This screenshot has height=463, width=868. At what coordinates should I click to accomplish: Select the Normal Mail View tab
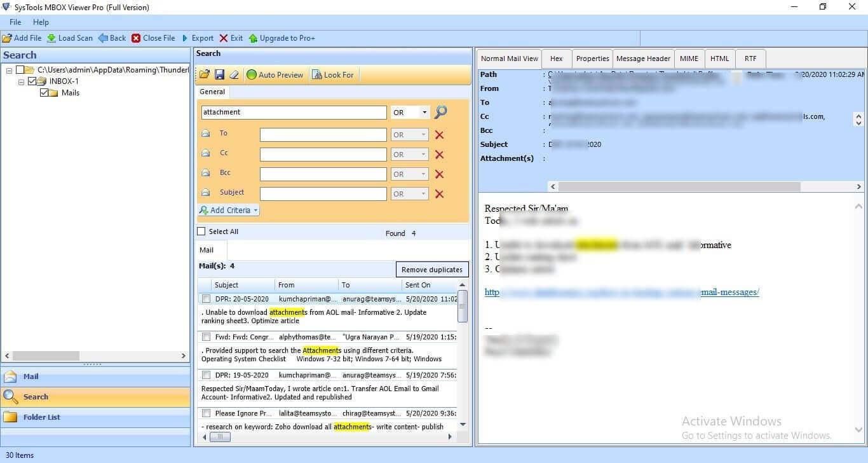tap(509, 59)
